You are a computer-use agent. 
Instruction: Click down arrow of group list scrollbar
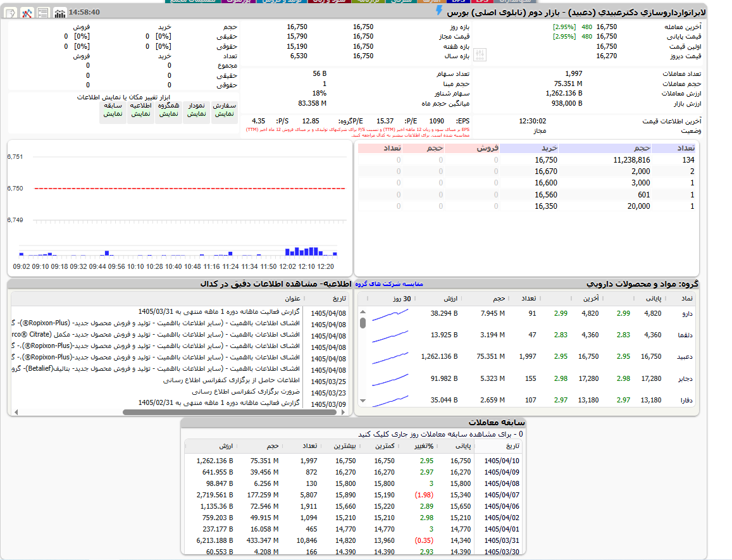tap(363, 401)
